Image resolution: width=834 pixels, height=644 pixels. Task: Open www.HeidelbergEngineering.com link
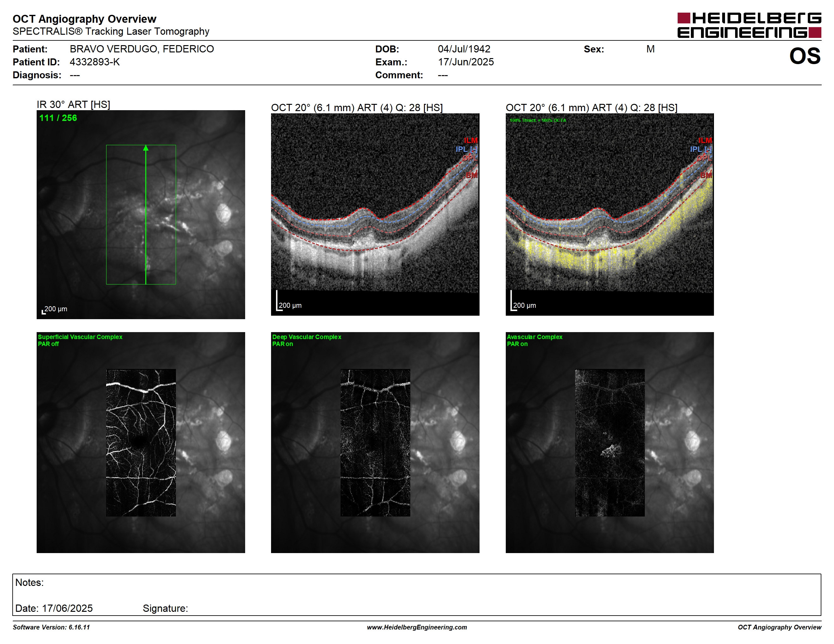tap(417, 627)
